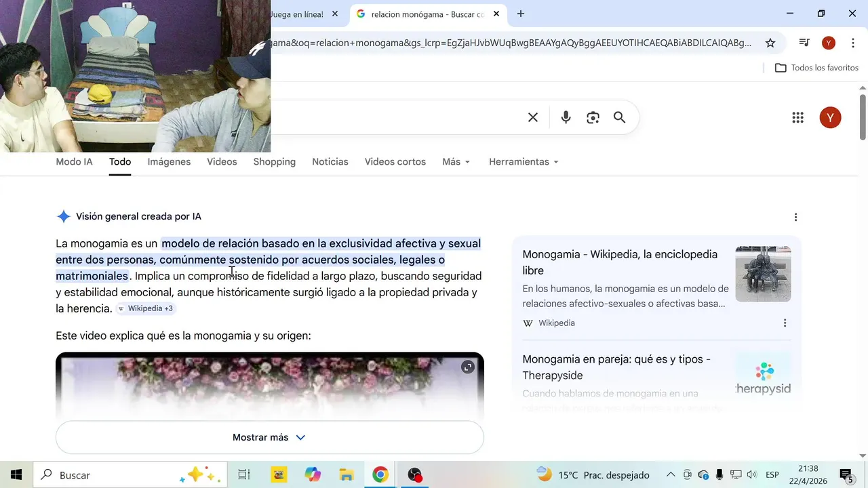Switch to Videos results

pyautogui.click(x=222, y=162)
